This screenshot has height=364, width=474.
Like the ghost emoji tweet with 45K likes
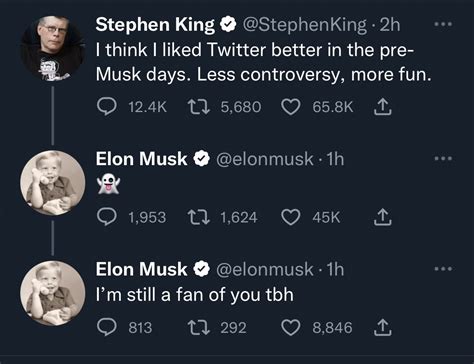[x=291, y=217]
